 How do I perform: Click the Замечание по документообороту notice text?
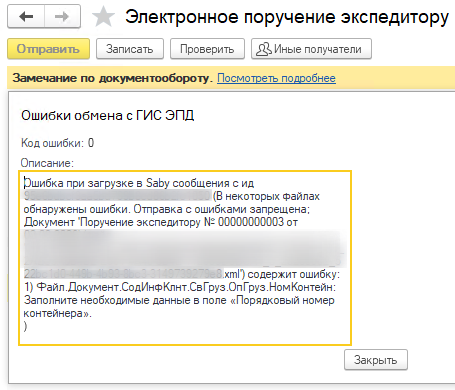(113, 78)
